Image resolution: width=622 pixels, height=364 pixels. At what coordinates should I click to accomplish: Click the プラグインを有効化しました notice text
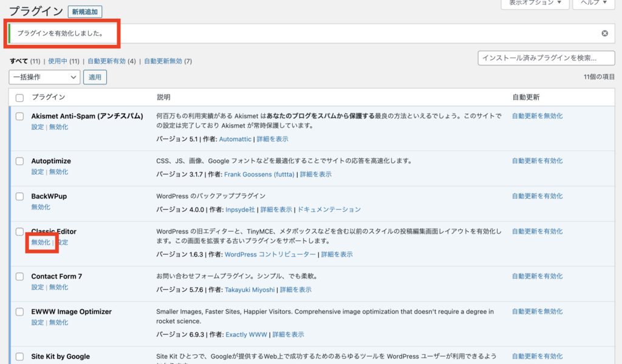click(60, 33)
